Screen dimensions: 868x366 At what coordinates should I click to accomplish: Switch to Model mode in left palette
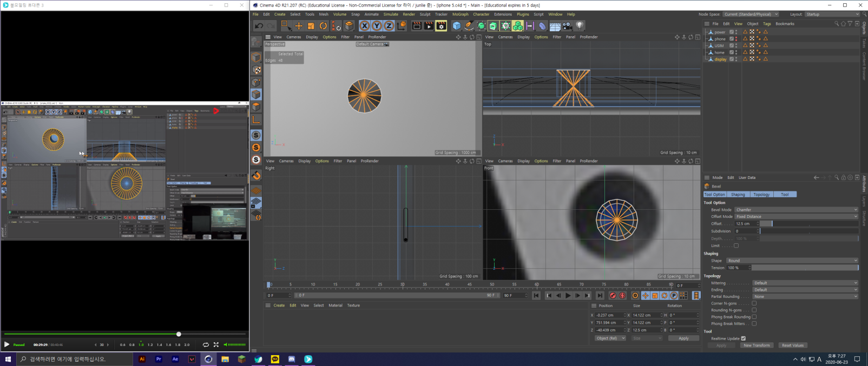(257, 58)
